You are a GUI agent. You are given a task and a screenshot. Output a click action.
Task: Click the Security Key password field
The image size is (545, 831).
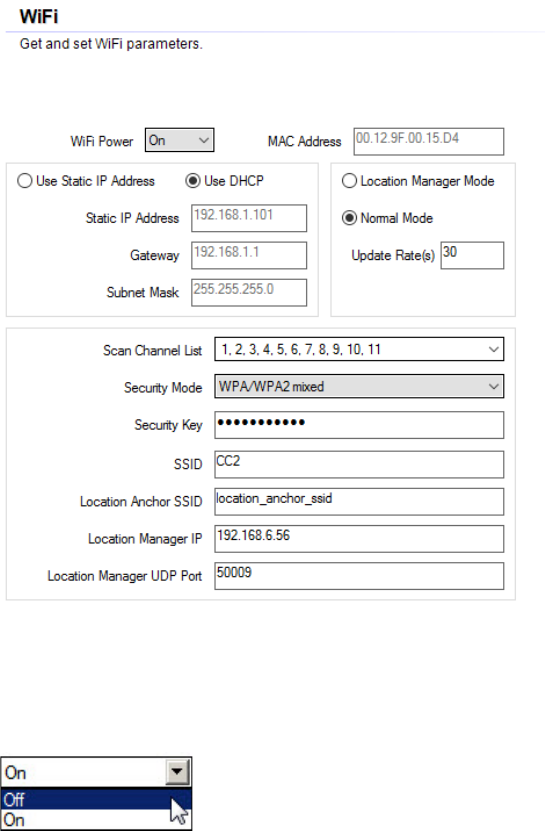click(x=359, y=425)
